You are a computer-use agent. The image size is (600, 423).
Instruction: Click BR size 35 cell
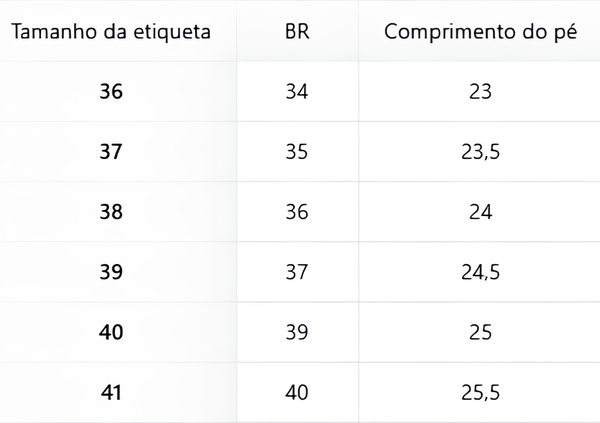(x=297, y=152)
